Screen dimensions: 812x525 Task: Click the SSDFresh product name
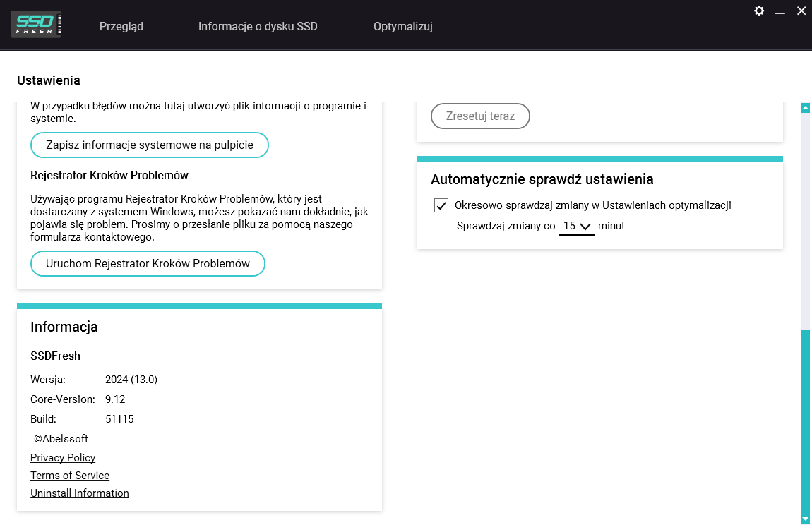click(55, 356)
